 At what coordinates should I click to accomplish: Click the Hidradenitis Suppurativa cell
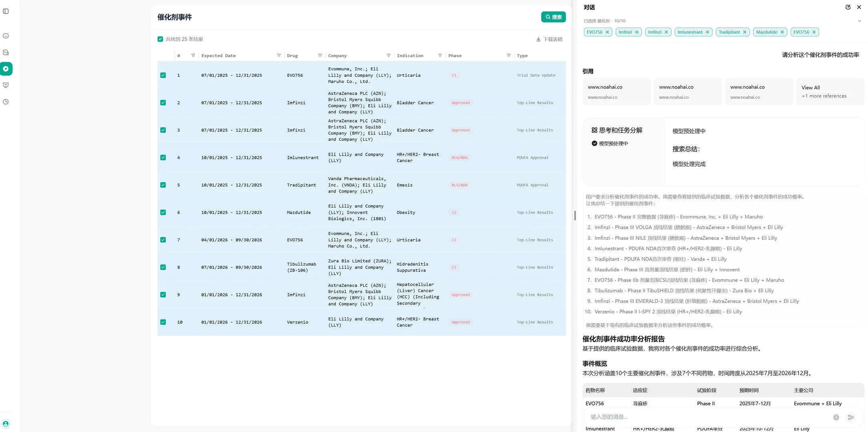point(413,267)
